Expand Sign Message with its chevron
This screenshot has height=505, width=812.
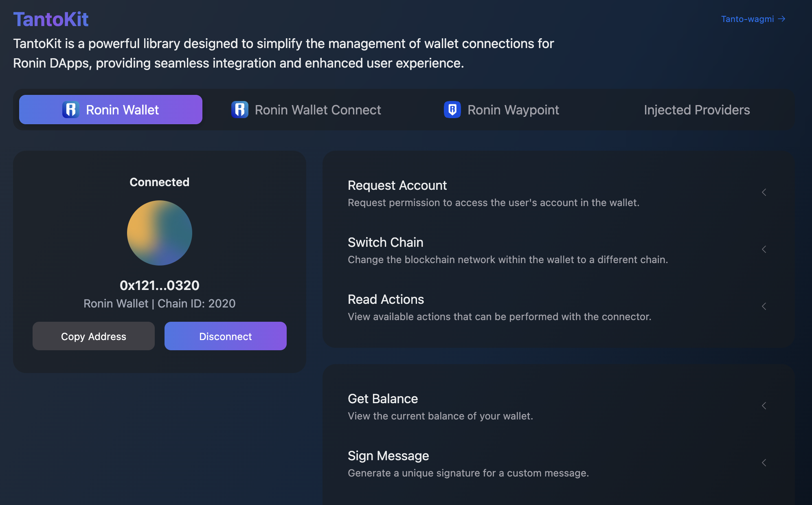coord(764,463)
